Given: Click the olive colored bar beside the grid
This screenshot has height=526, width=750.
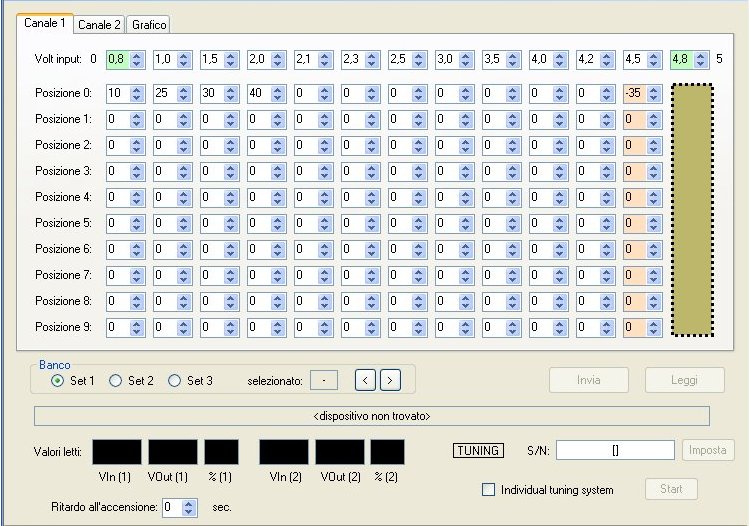Looking at the screenshot, I should (693, 210).
